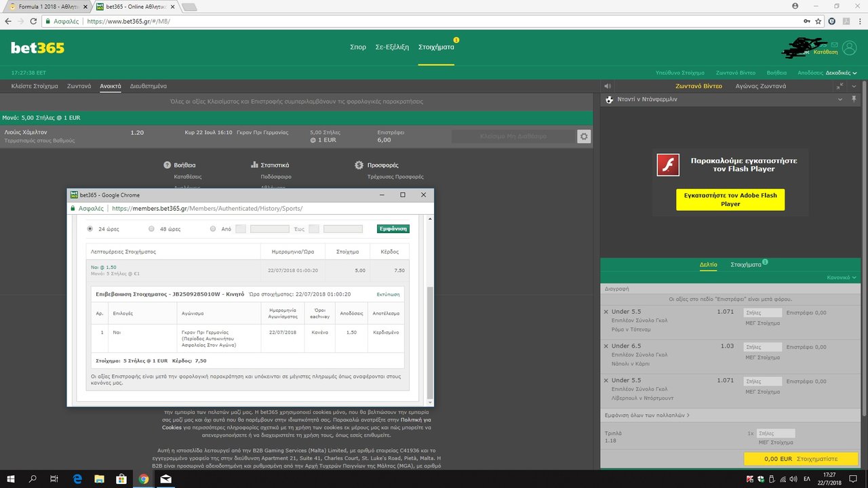Click the green Εμφάνιση button
868x488 pixels.
393,229
